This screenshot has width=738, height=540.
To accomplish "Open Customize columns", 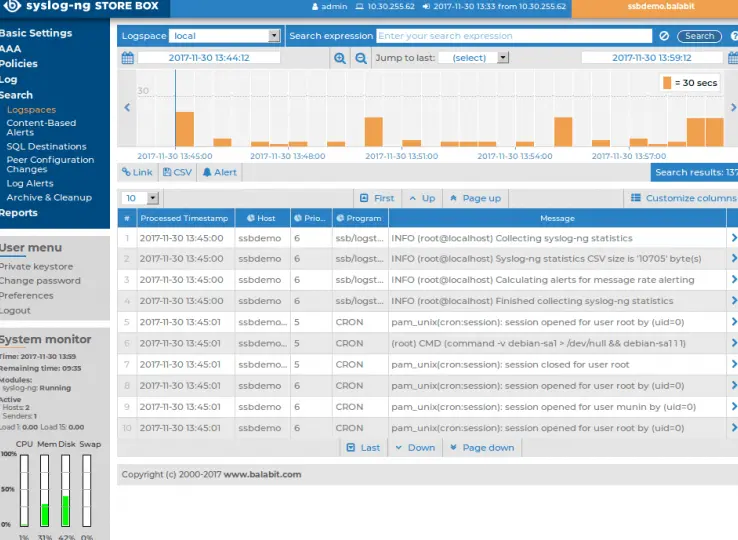I will pos(683,198).
